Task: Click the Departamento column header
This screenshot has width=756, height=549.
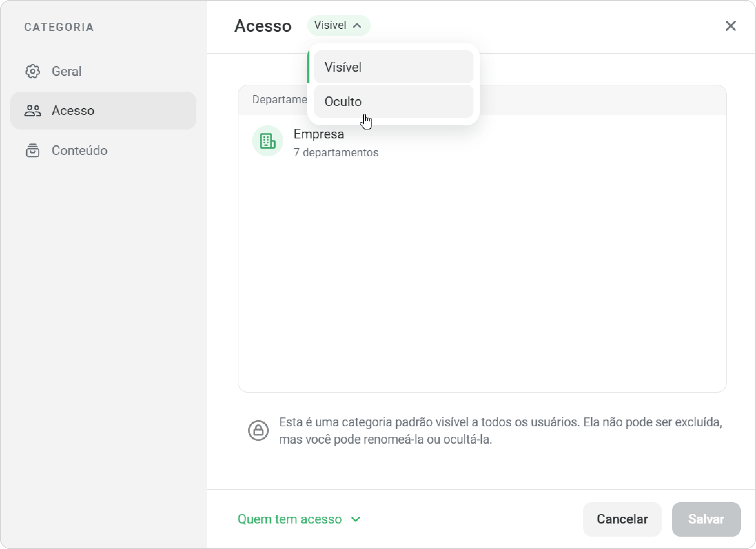Action: [x=280, y=100]
